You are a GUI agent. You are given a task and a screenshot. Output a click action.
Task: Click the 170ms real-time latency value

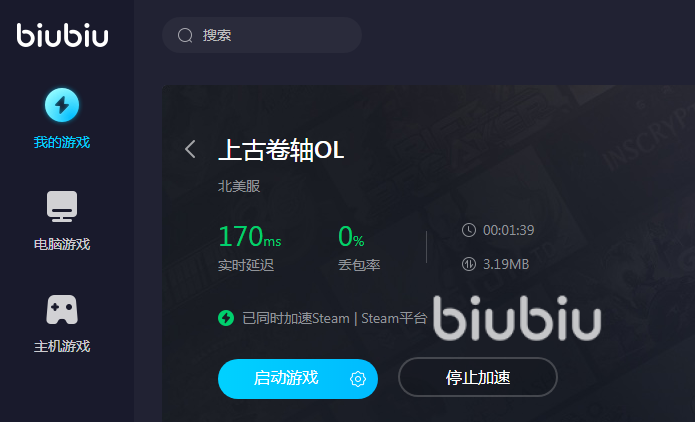point(250,236)
